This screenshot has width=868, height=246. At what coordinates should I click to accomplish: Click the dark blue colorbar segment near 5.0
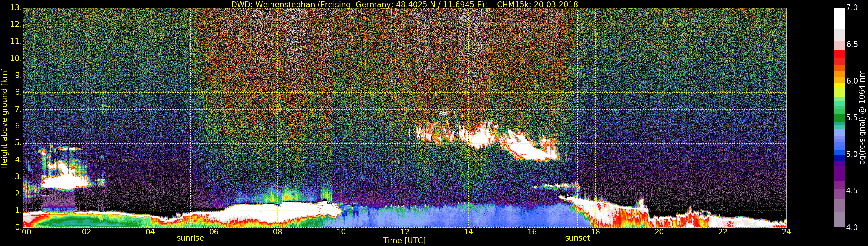pyautogui.click(x=839, y=158)
